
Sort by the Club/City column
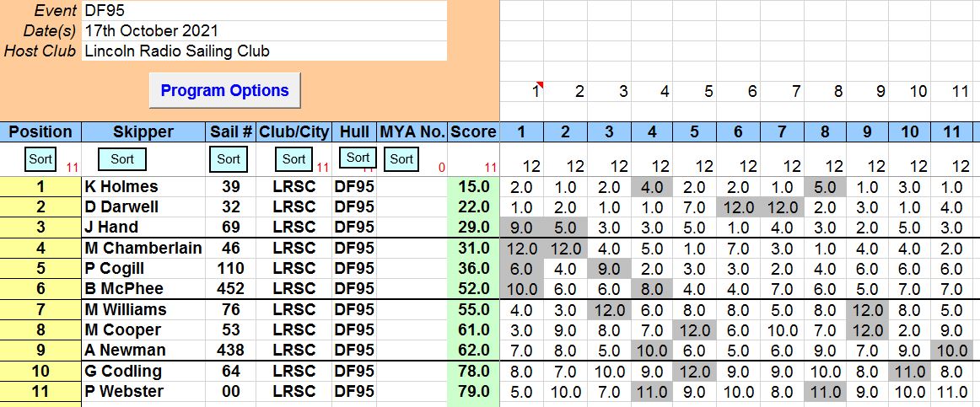coord(293,158)
